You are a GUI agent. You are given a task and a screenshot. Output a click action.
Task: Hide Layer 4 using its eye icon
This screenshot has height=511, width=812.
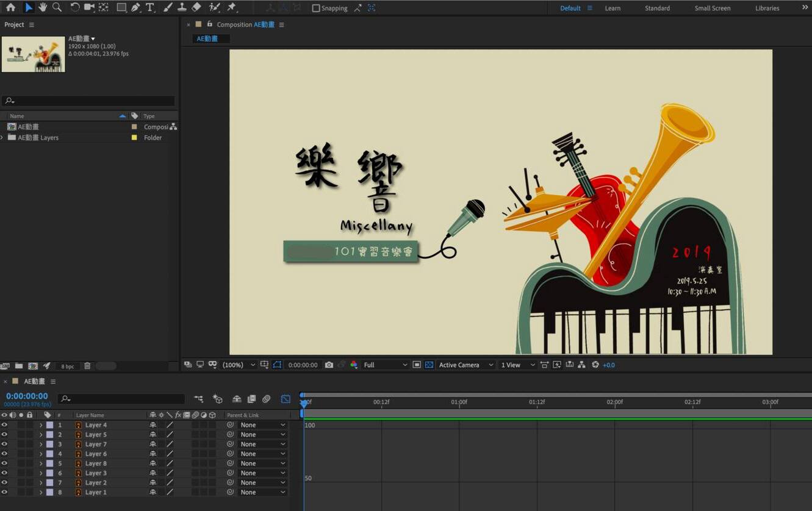[4, 425]
